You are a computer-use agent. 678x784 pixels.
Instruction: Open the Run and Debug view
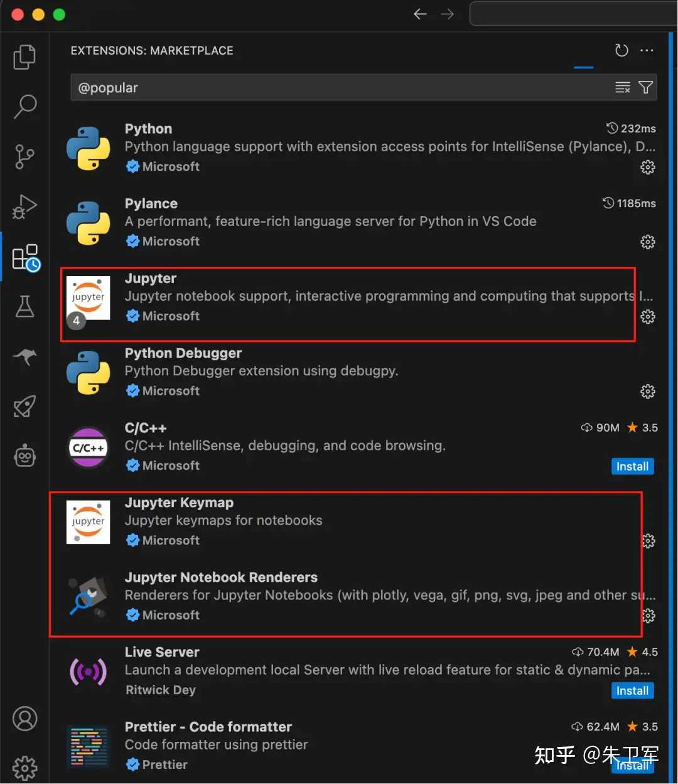coord(25,207)
